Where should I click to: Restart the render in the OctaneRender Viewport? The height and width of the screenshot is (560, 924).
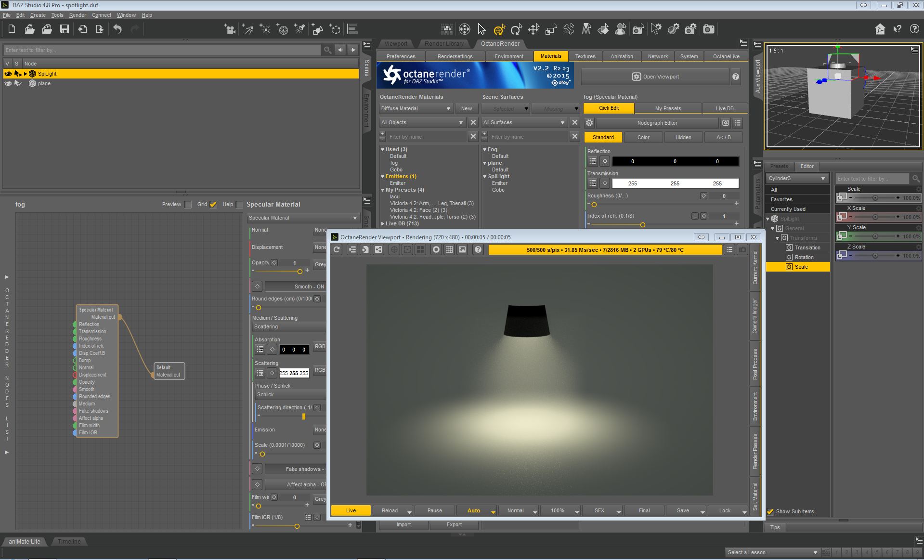tap(337, 249)
